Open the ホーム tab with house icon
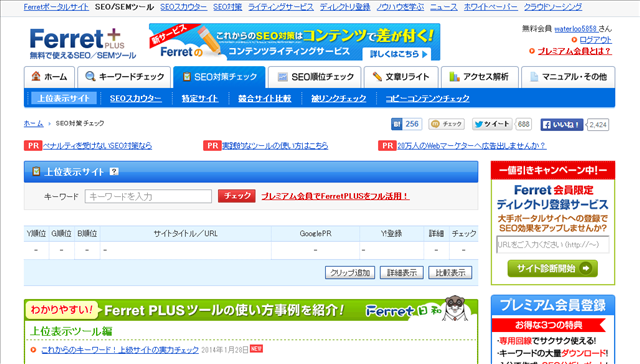The width and height of the screenshot is (640, 364). 49,77
